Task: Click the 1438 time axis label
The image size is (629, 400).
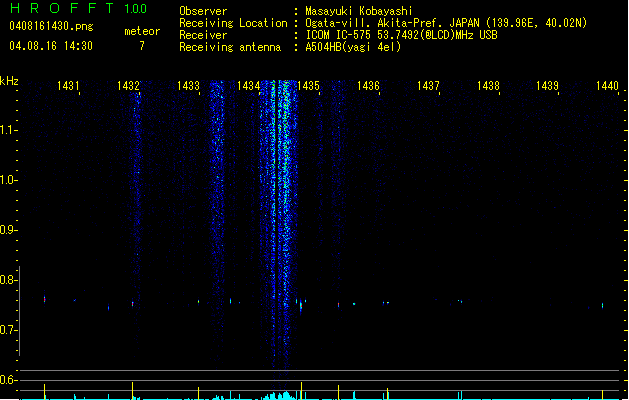Action: coord(488,86)
